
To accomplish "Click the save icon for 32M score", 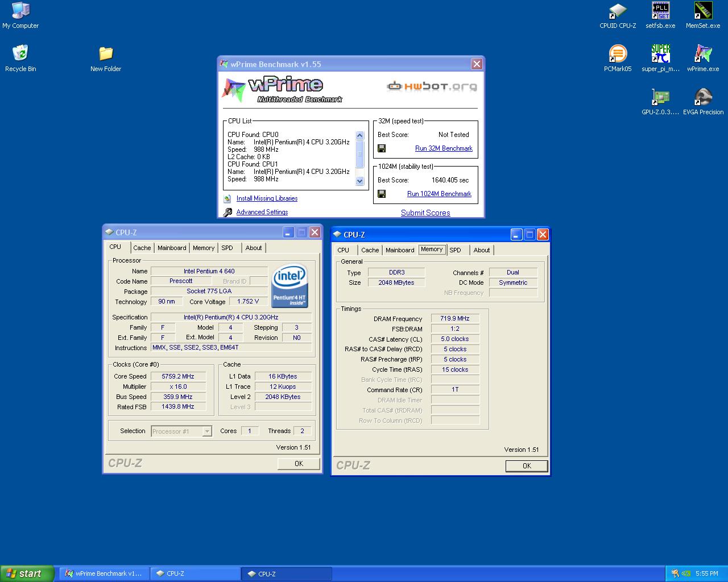I will coord(382,148).
